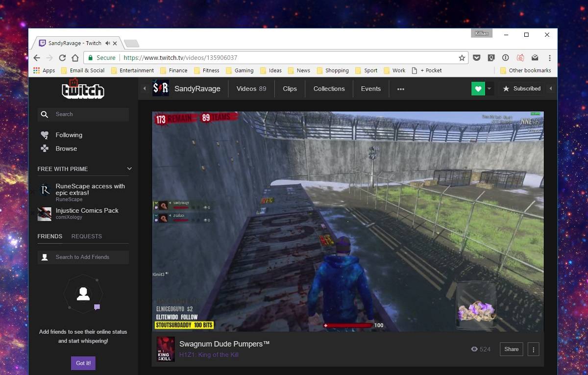This screenshot has height=375, width=588.
Task: Switch to the Requests tab
Action: (x=87, y=236)
